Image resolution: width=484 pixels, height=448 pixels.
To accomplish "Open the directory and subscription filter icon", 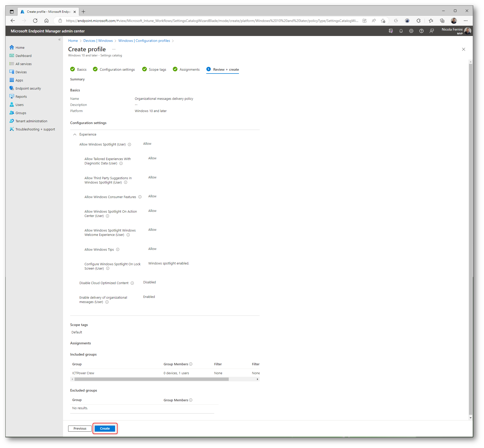I will coord(391,31).
